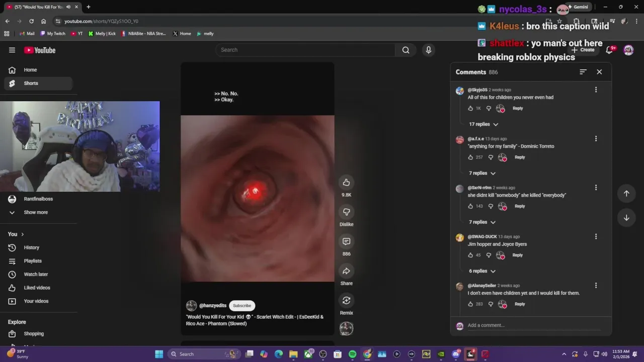Like the Scarlet Witch short
The height and width of the screenshot is (362, 644).
[346, 183]
